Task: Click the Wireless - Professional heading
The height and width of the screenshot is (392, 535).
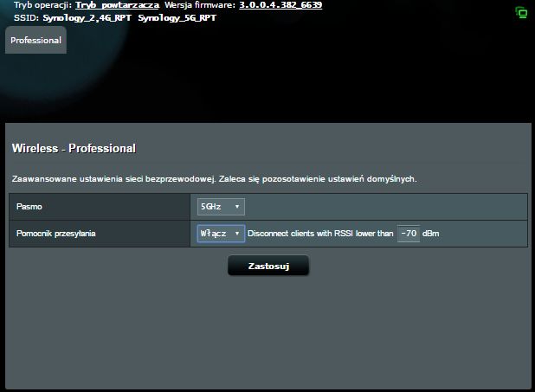Action: (74, 149)
